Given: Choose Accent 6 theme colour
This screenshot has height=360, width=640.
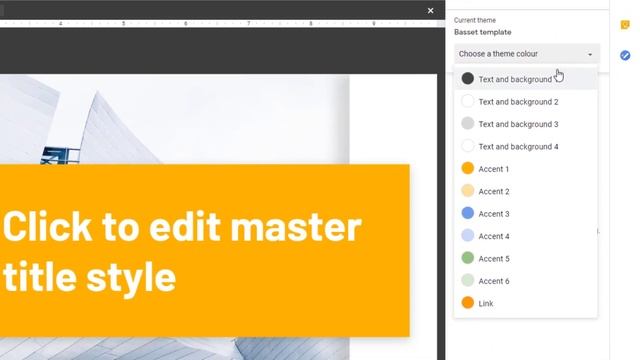Looking at the screenshot, I should pos(526,281).
